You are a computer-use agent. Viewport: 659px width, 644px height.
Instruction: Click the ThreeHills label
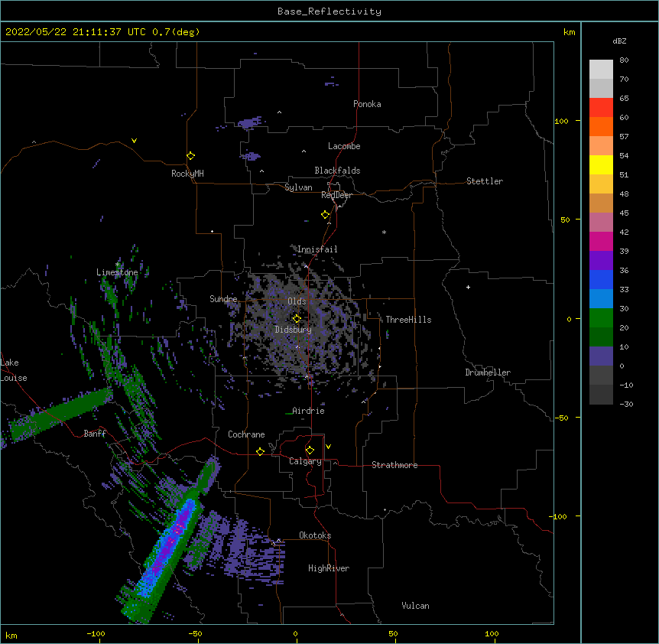tap(408, 320)
